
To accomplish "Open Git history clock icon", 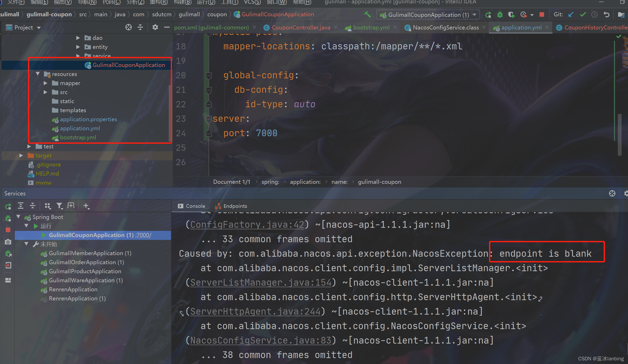I will pyautogui.click(x=594, y=14).
